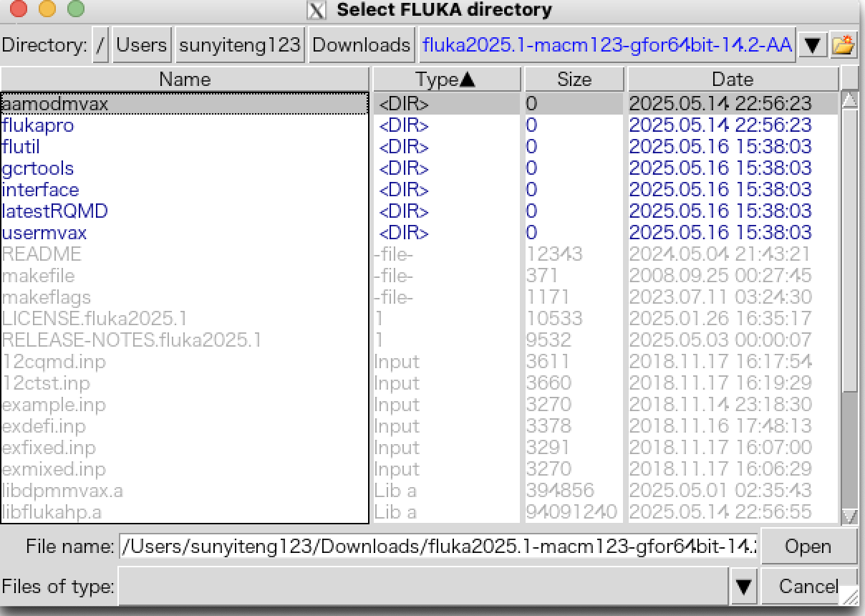
Task: Select the interface folder
Action: (40, 190)
